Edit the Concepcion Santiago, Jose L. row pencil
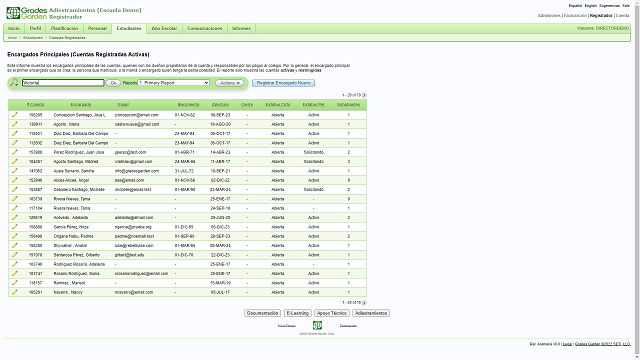Viewport: 640px width, 360px height. point(15,115)
